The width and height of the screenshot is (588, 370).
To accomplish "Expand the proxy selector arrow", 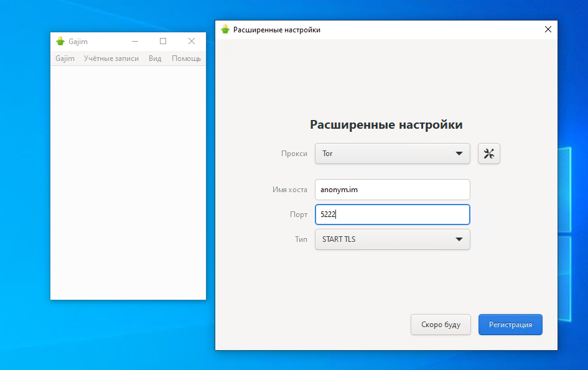I will point(460,154).
